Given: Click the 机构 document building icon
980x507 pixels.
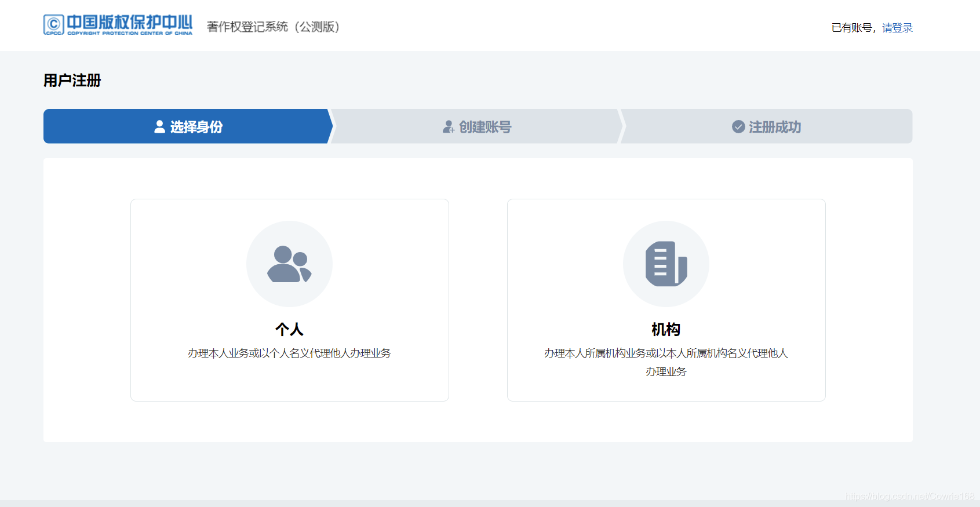Looking at the screenshot, I should tap(666, 264).
